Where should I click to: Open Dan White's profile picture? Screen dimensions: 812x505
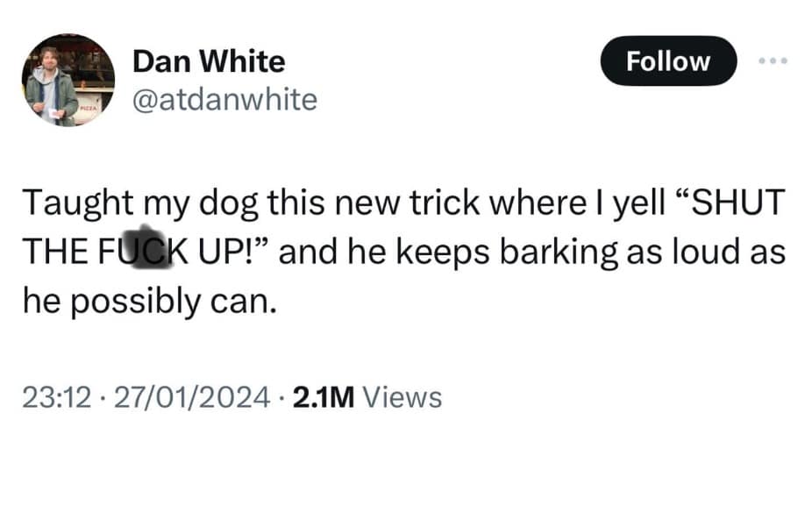point(68,81)
